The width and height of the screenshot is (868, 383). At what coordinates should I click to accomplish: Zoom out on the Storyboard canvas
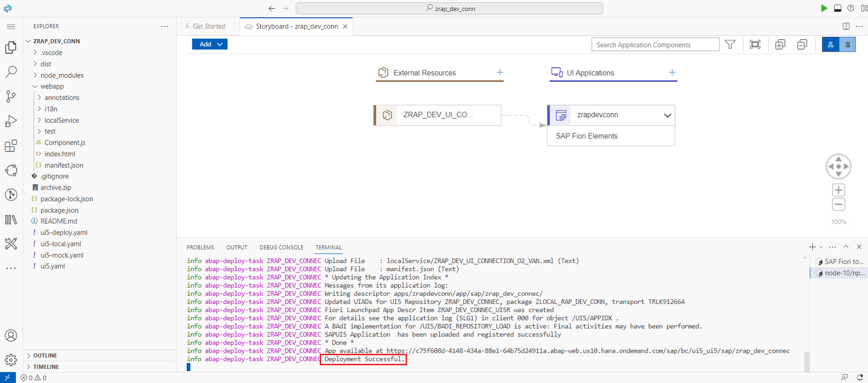pyautogui.click(x=839, y=205)
